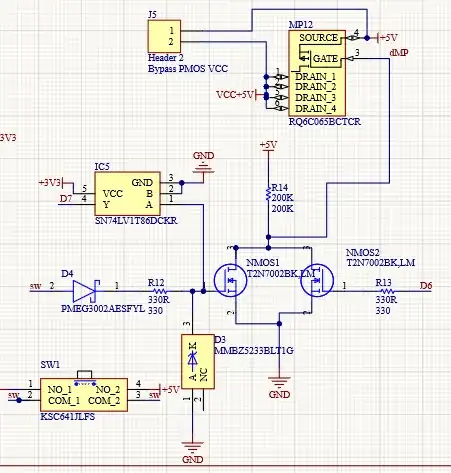The image size is (451, 473).
Task: Click the dMP net label
Action: click(x=399, y=53)
